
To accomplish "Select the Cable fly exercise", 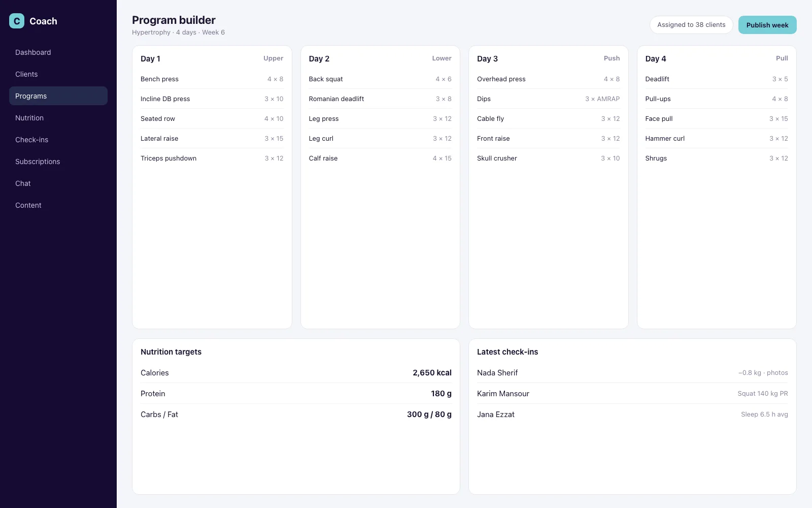I will pos(549,119).
